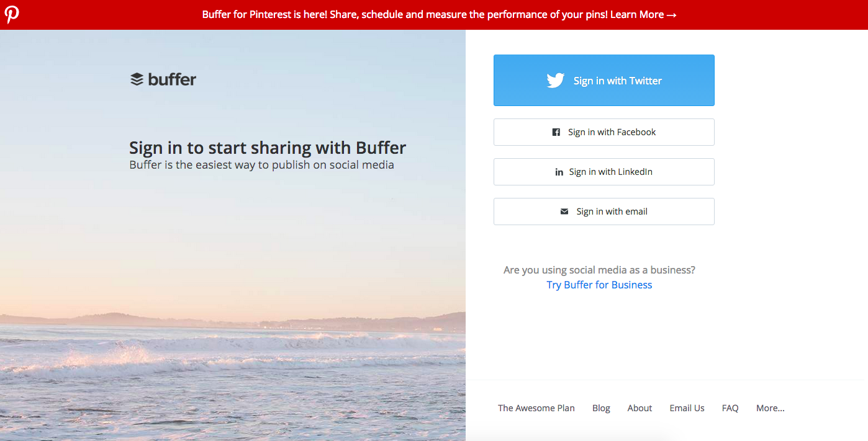
Task: Go to the Blog footer link
Action: 601,408
